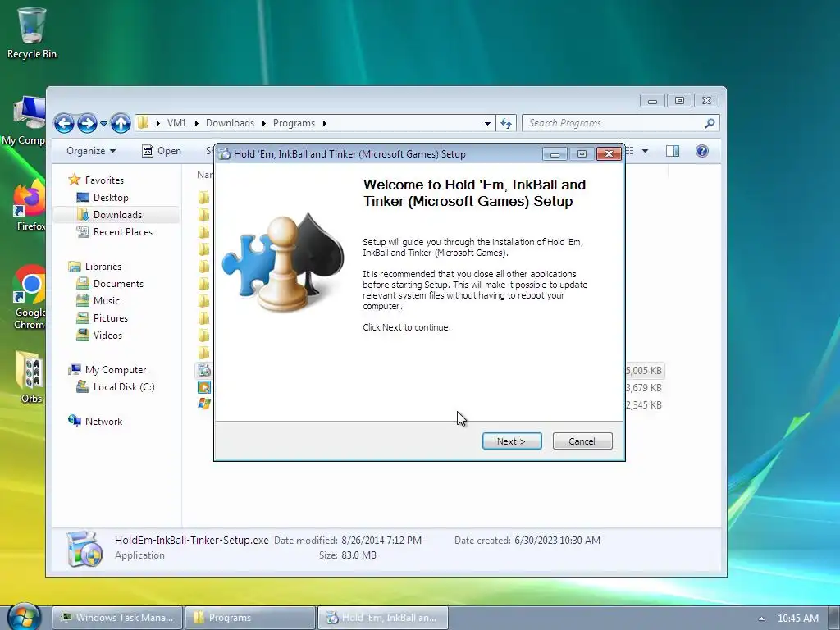840x630 pixels.
Task: Open the Windows Start orb
Action: click(x=24, y=618)
